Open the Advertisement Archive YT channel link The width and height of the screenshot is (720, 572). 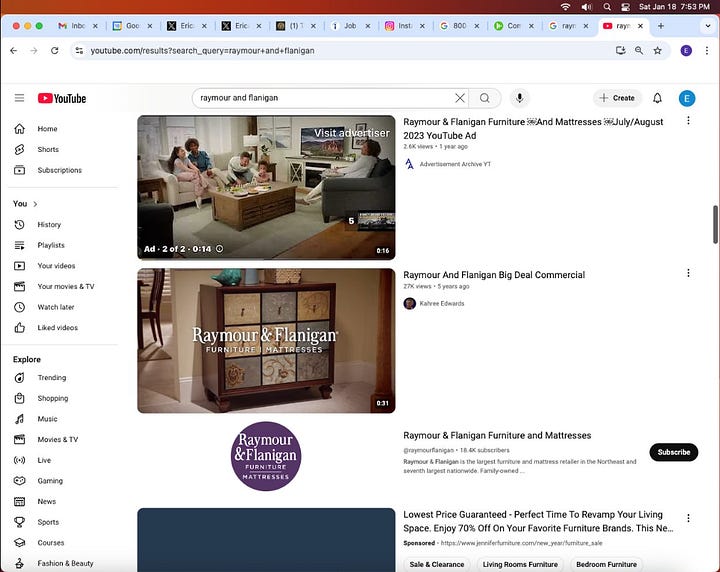455,164
